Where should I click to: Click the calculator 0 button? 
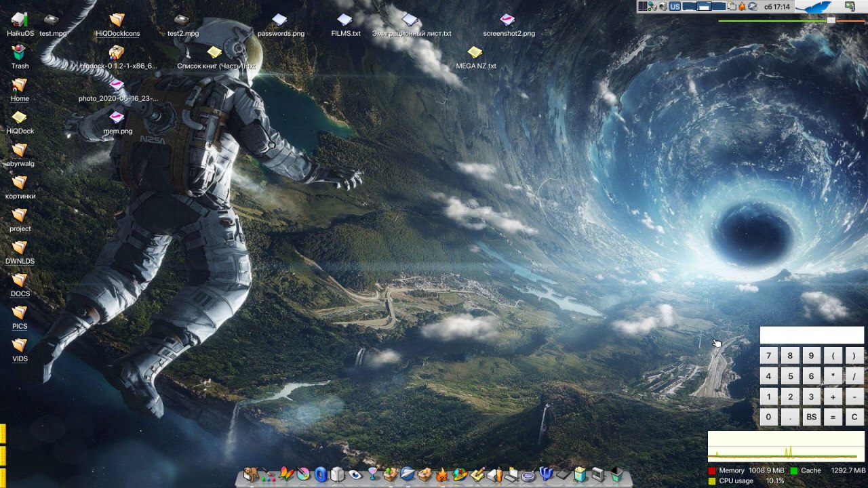coord(768,418)
